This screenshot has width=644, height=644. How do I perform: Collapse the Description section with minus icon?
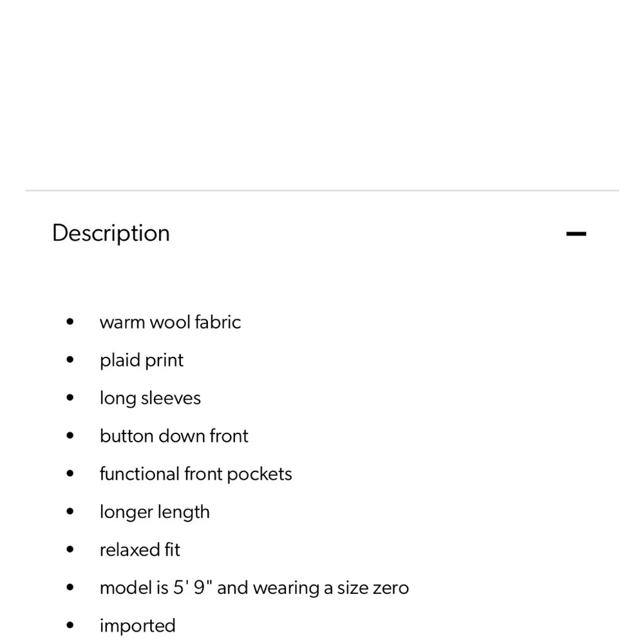[576, 234]
